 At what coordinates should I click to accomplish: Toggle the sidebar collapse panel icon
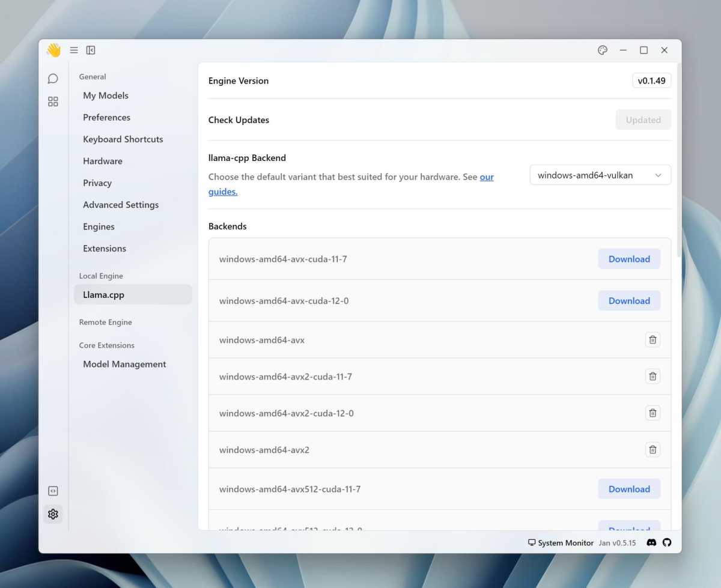[91, 50]
